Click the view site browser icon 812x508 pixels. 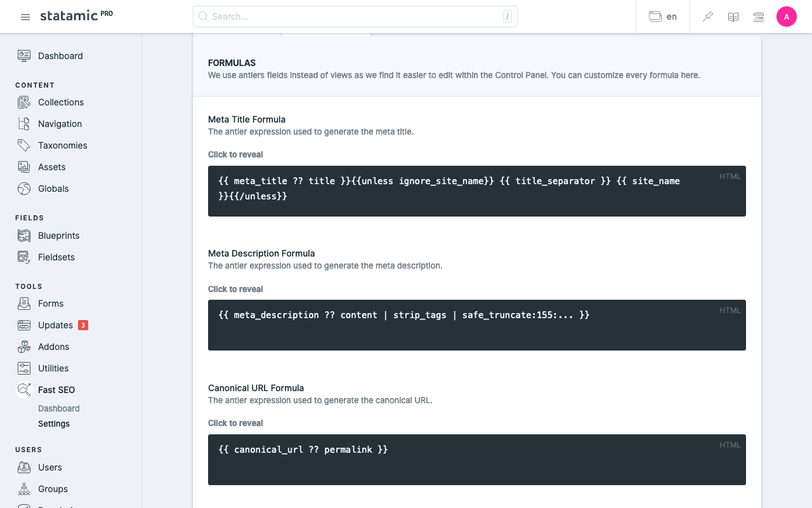(x=759, y=17)
